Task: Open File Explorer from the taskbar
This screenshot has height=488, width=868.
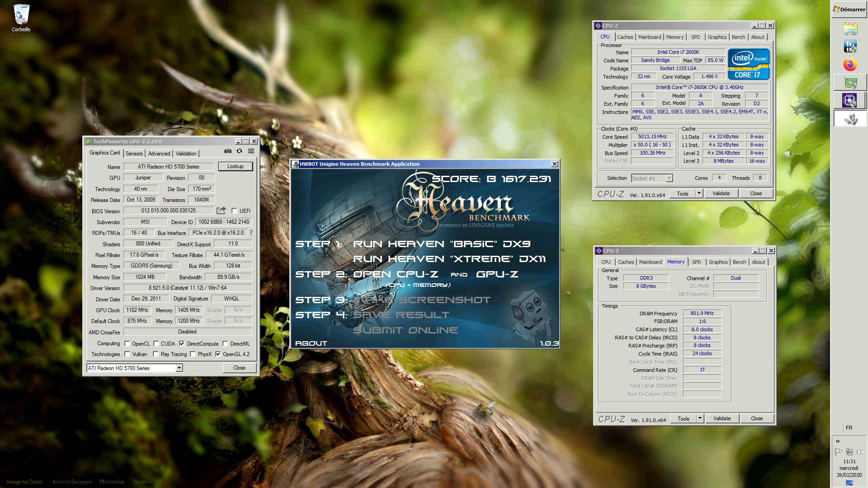Action: tap(850, 29)
